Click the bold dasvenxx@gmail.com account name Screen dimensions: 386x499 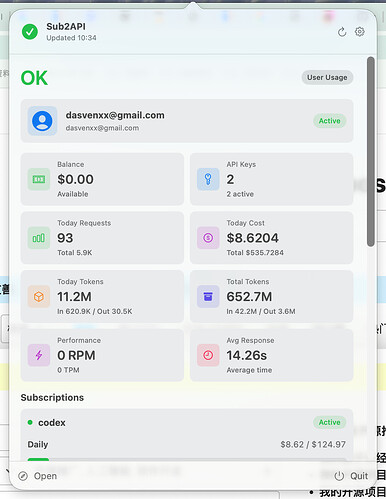(x=115, y=115)
